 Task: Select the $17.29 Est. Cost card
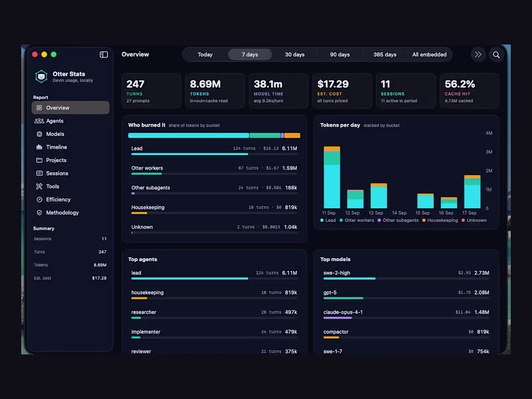[342, 91]
